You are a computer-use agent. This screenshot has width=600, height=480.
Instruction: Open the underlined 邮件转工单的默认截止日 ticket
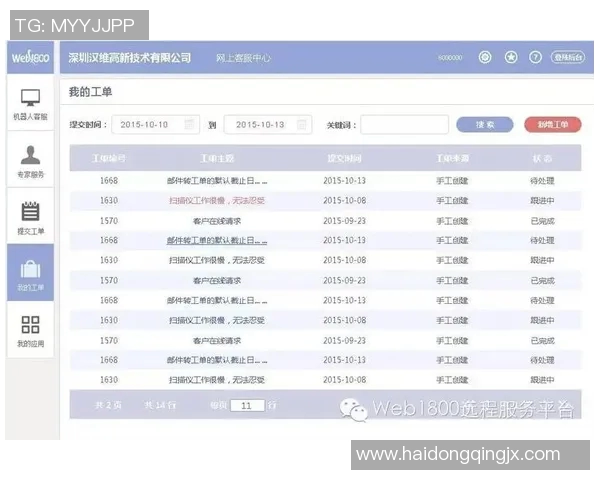click(x=217, y=240)
